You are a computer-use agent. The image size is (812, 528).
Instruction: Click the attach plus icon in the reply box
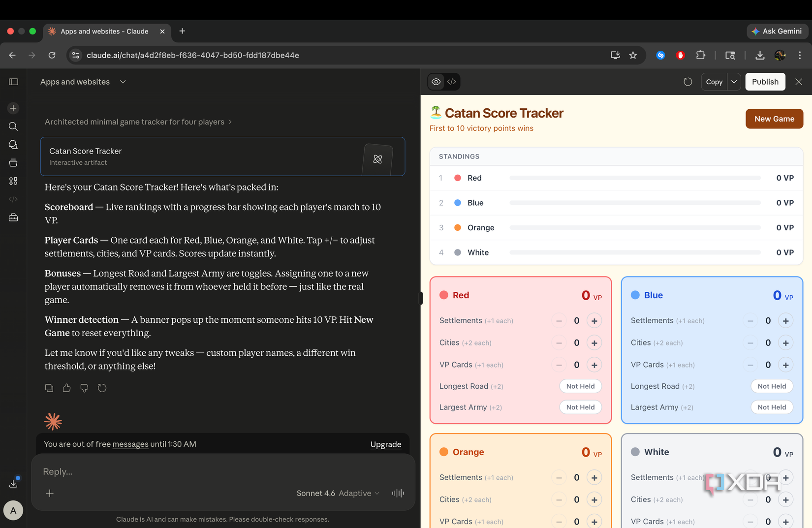(x=50, y=493)
